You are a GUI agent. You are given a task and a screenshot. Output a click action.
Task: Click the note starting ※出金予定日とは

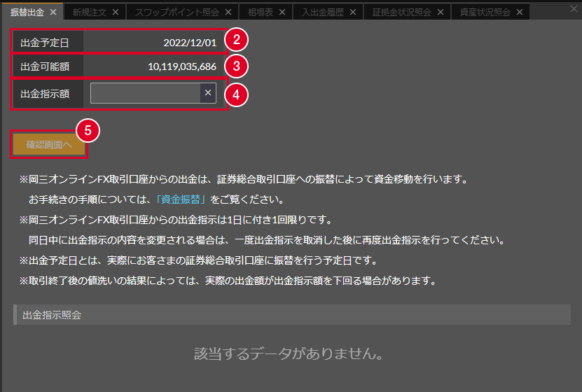(198, 260)
